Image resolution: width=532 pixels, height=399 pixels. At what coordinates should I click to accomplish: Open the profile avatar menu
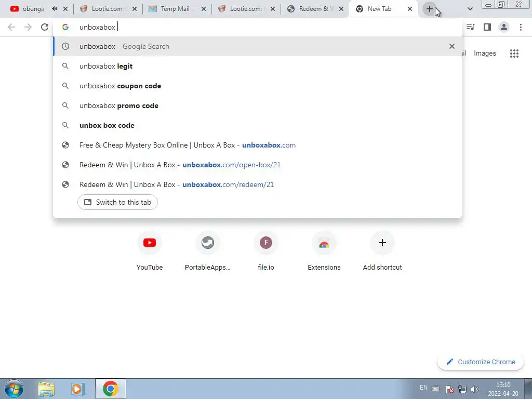click(504, 27)
